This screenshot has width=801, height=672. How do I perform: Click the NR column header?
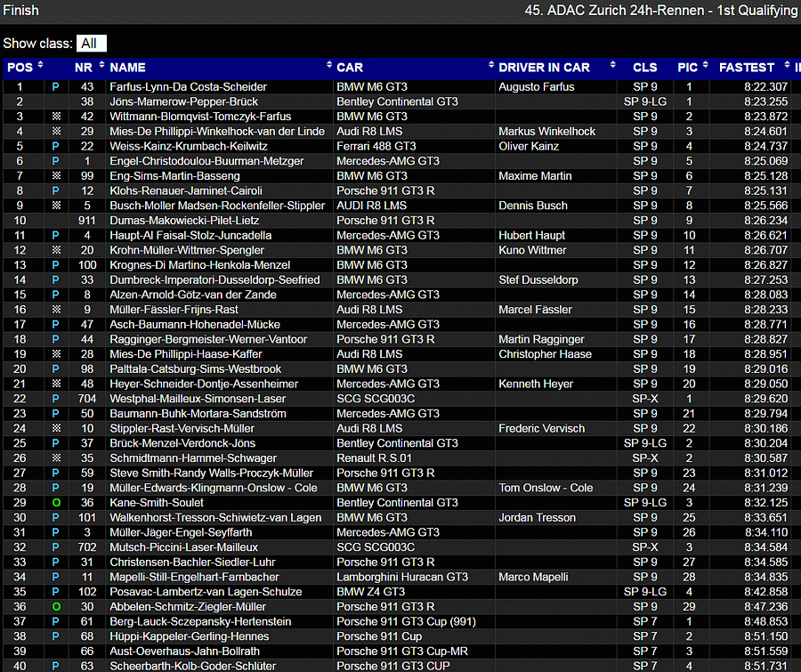click(x=84, y=68)
